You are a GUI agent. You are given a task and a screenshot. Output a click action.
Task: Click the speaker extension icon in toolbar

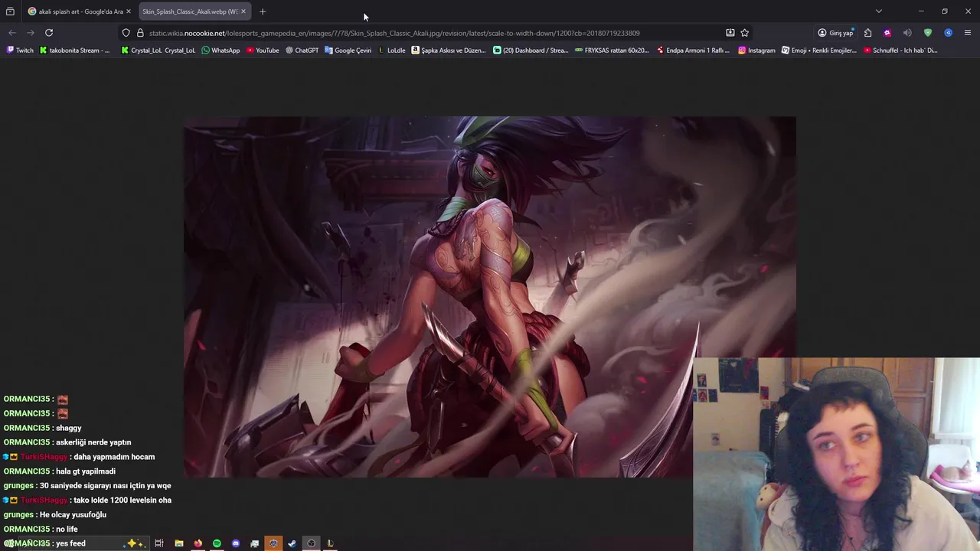pyautogui.click(x=907, y=33)
